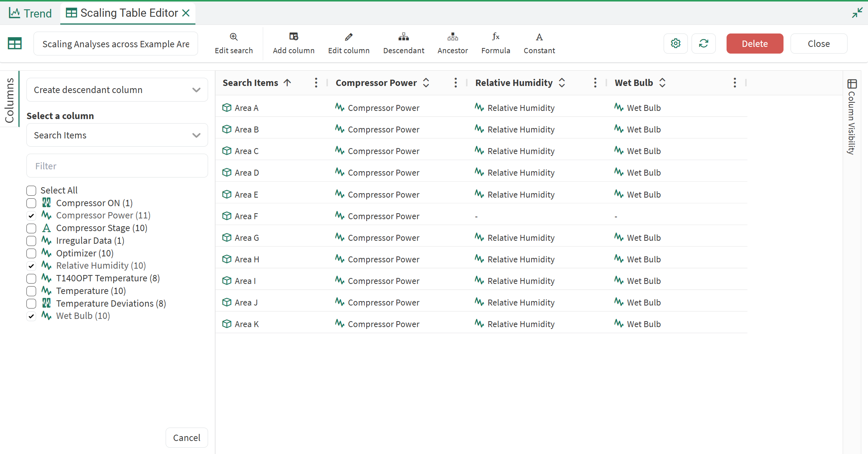Click the Cancel button
Screen dimensions: 868x454
tap(186, 438)
